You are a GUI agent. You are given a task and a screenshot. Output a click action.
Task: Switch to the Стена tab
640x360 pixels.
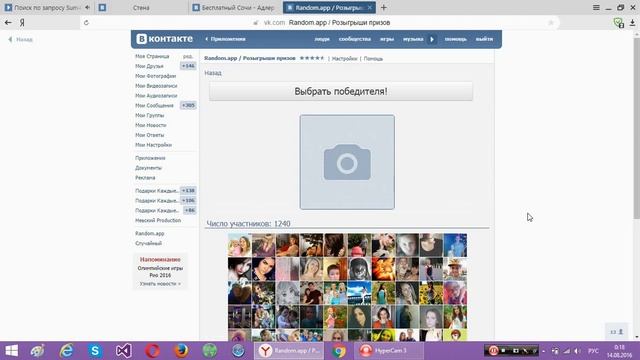pyautogui.click(x=141, y=7)
